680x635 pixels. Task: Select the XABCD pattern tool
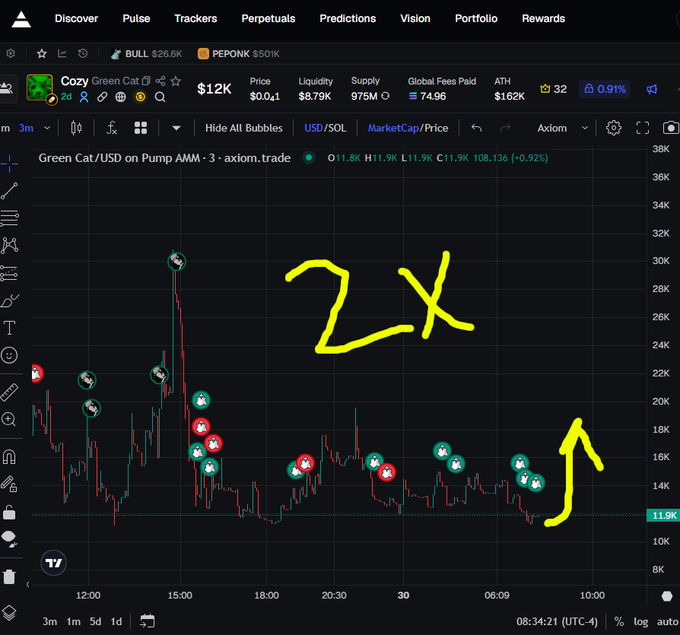pyautogui.click(x=9, y=245)
